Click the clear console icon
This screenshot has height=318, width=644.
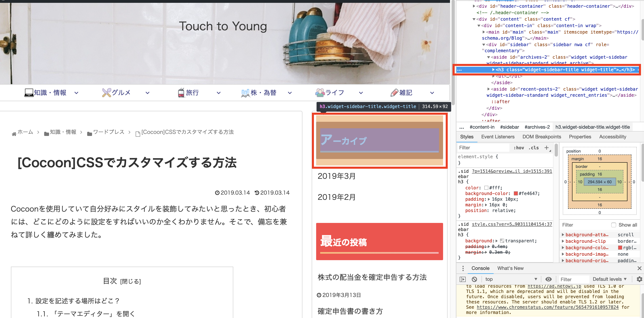[x=474, y=279]
